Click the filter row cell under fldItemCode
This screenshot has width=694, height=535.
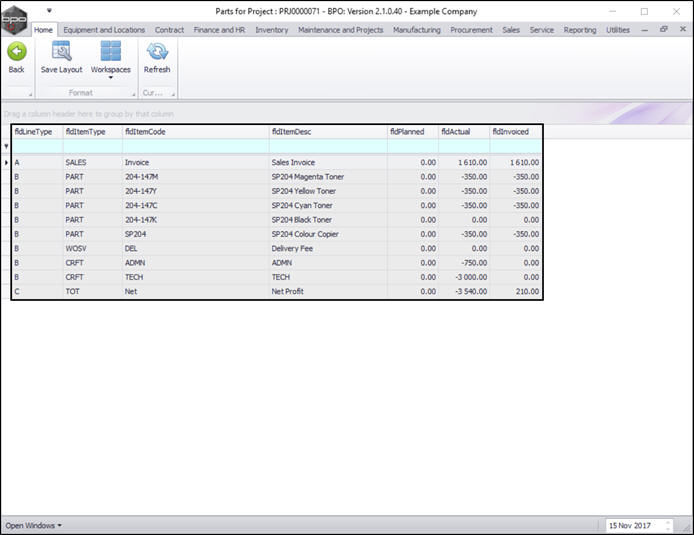click(196, 146)
